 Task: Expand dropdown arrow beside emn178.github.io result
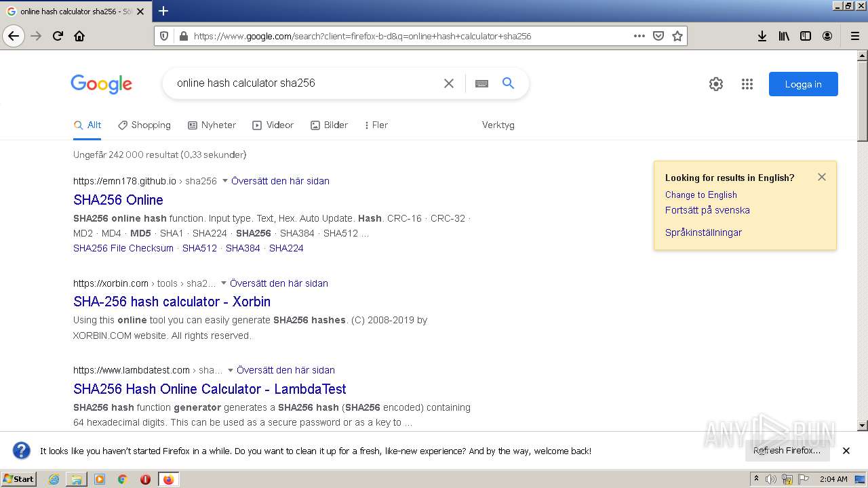click(x=225, y=181)
